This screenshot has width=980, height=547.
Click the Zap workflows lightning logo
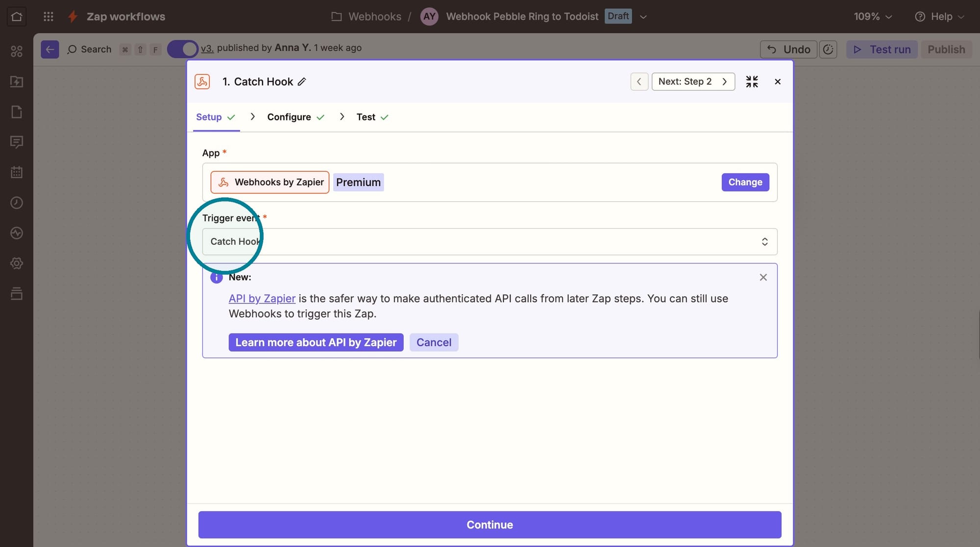pyautogui.click(x=73, y=17)
